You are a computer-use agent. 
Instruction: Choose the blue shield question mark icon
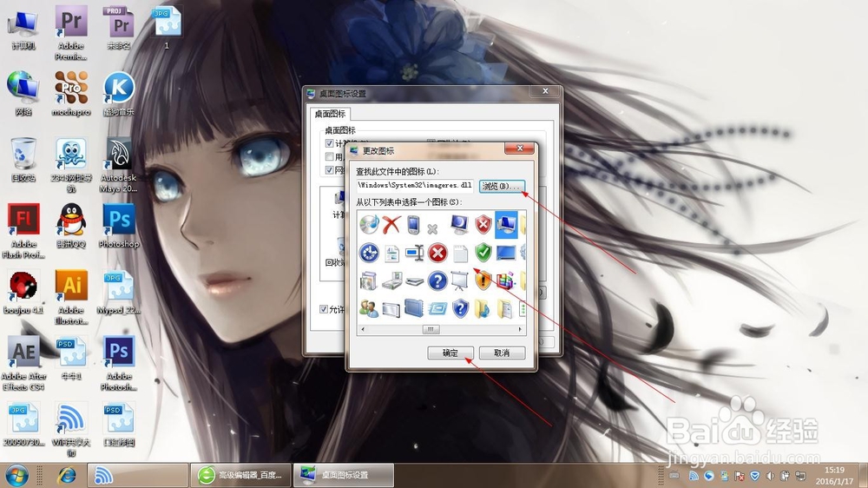point(460,308)
